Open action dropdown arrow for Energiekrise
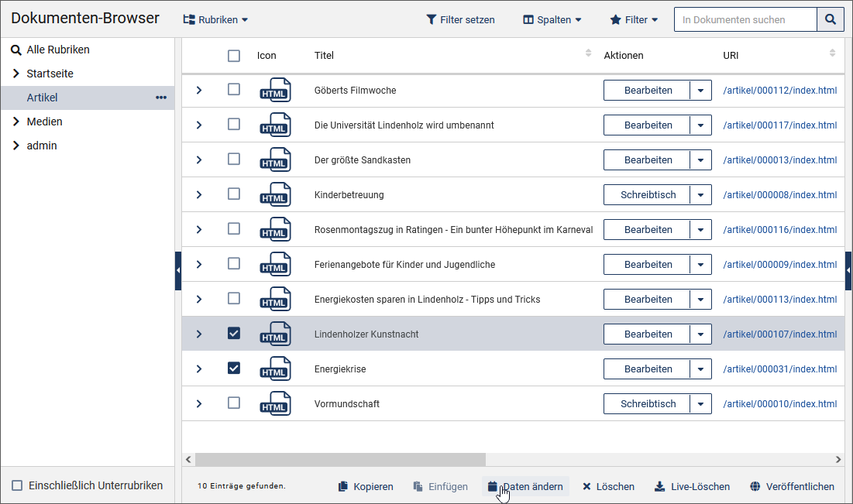853x504 pixels. click(700, 369)
